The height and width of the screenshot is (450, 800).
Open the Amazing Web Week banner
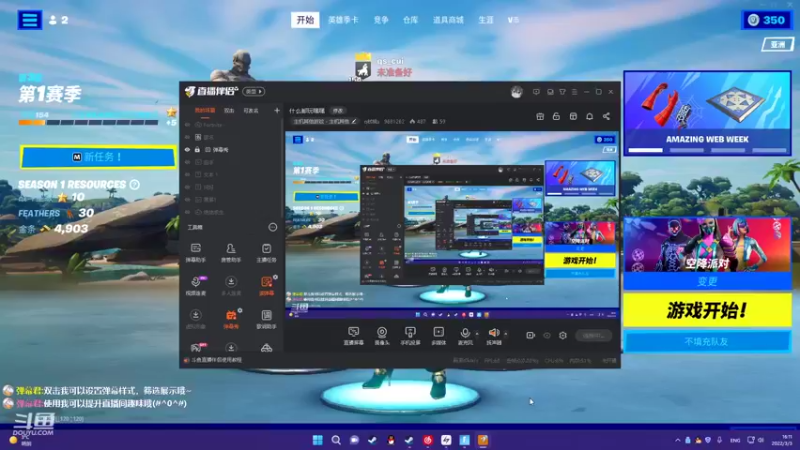click(707, 113)
